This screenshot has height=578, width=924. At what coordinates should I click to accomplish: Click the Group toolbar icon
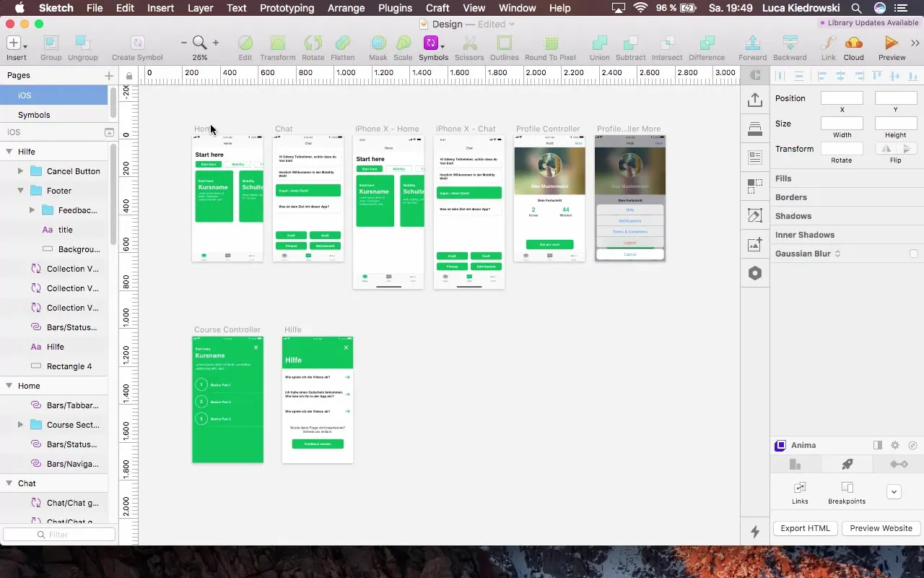point(51,43)
